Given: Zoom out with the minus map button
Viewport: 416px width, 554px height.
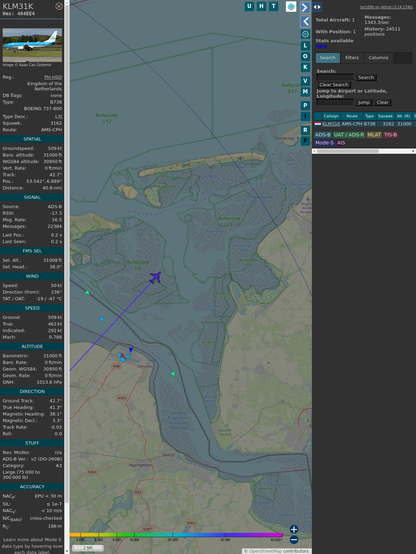Looking at the screenshot, I should [x=294, y=540].
